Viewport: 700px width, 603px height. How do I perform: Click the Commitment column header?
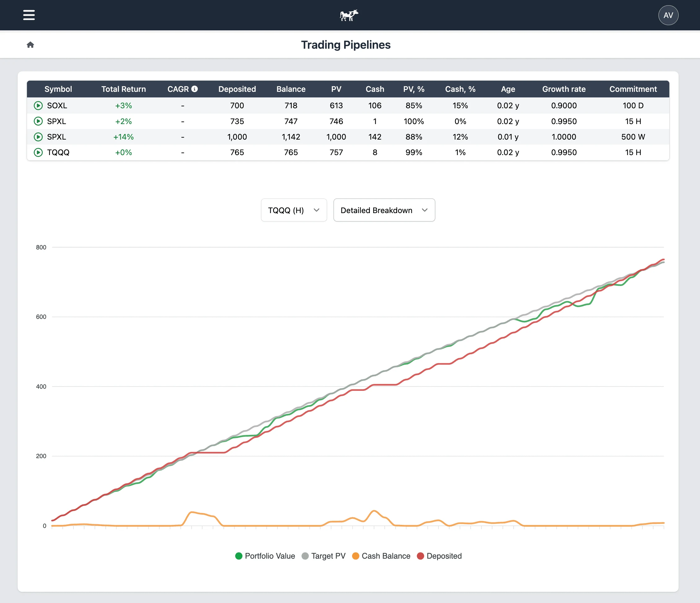[633, 89]
